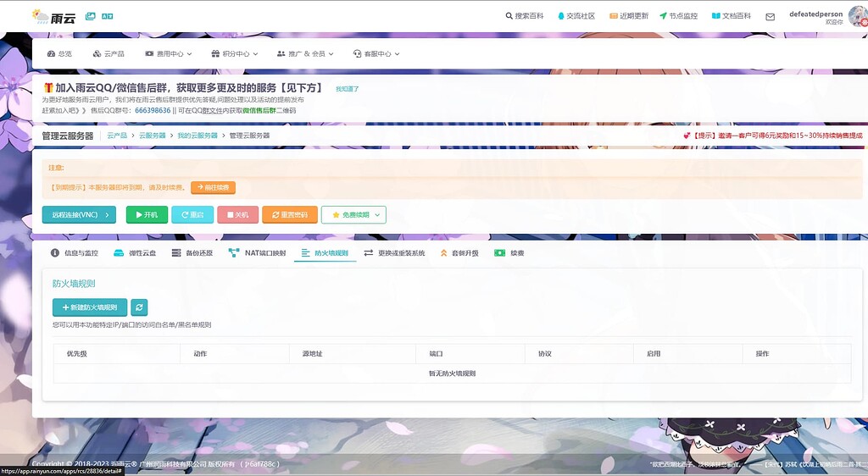Expand the 客服中心 dropdown
The height and width of the screenshot is (476, 868).
[x=376, y=53]
